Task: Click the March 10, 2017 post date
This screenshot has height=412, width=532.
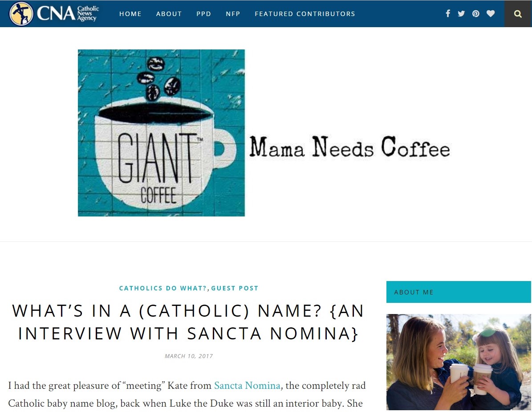Action: 189,356
